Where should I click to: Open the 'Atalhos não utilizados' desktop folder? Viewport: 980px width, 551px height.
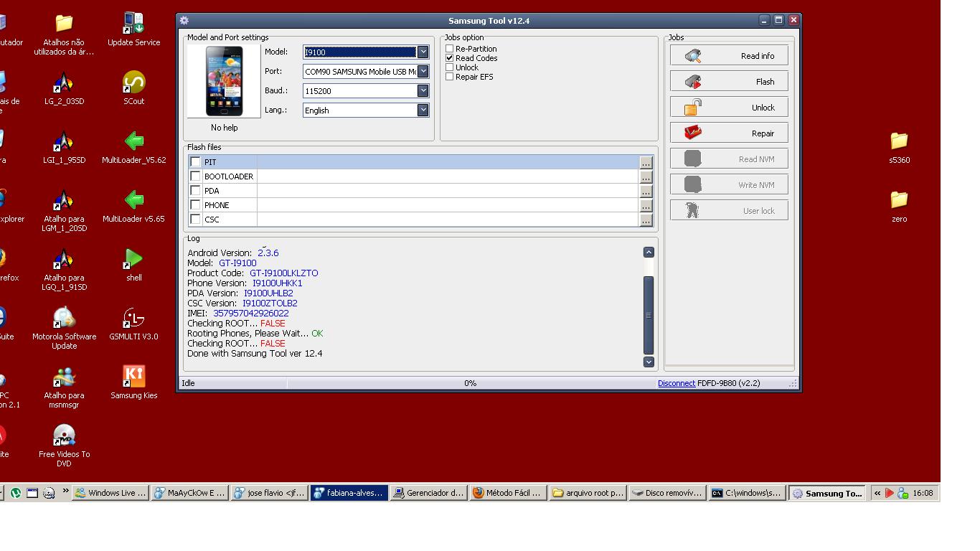point(64,34)
